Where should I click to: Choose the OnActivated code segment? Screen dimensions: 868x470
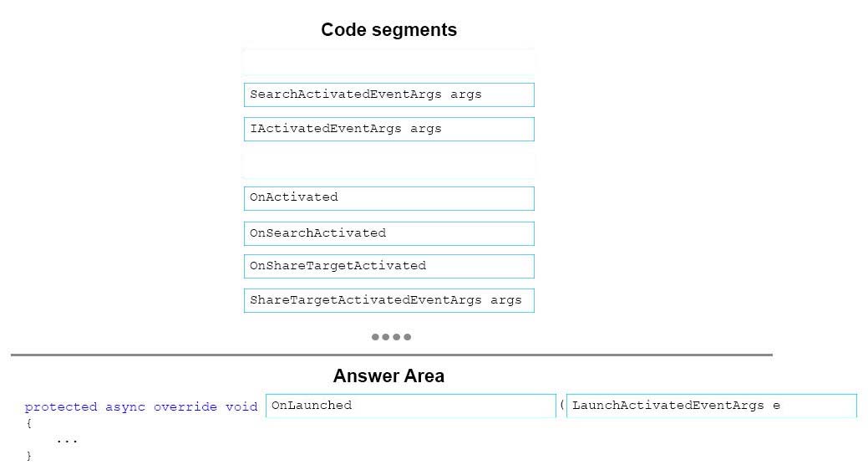(388, 198)
